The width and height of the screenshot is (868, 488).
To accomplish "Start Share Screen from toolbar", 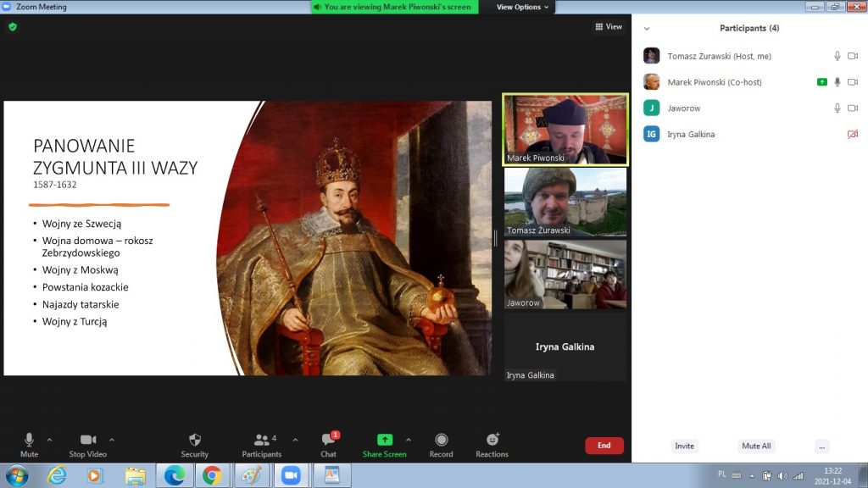I will pyautogui.click(x=384, y=444).
